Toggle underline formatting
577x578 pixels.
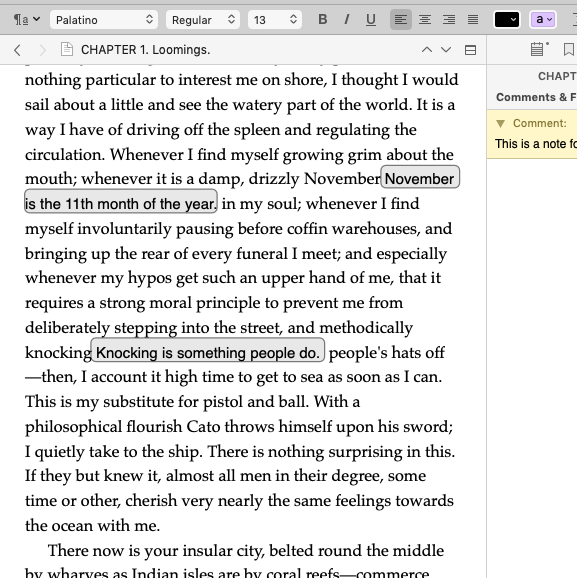(371, 20)
